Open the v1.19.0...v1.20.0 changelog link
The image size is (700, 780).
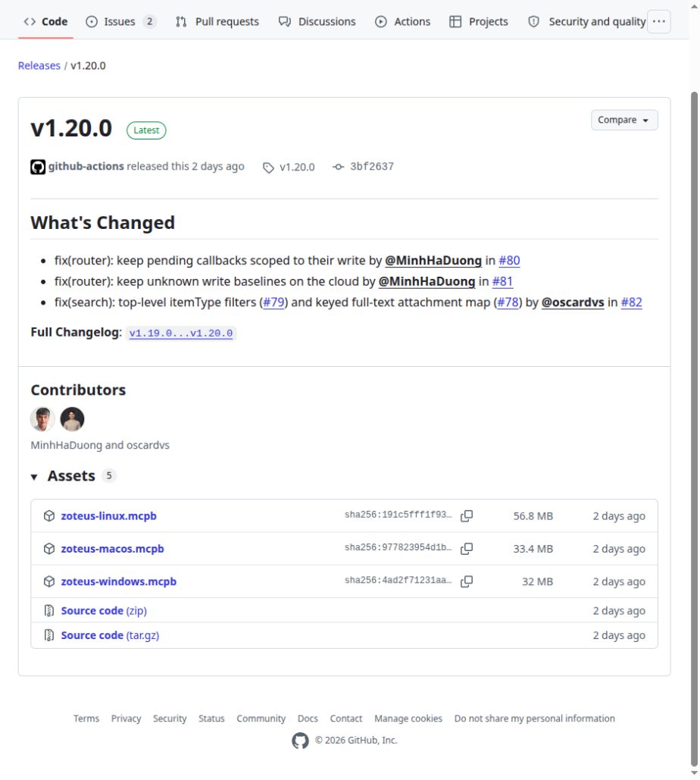[181, 334]
